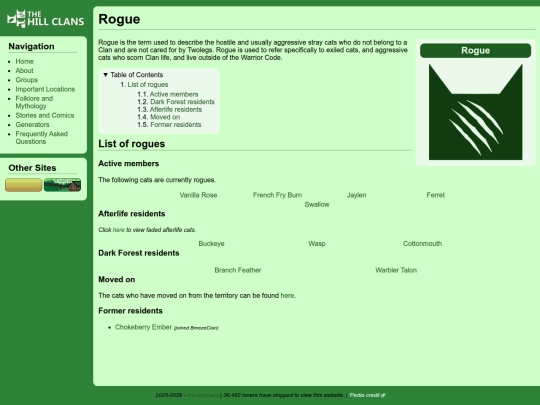Jump to Dark Forest residents in contents

[x=182, y=102]
